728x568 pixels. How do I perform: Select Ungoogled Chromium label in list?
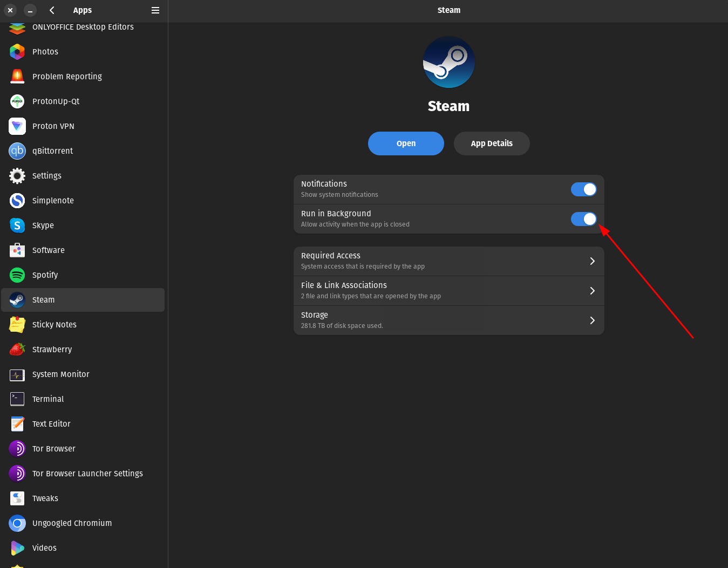point(72,523)
